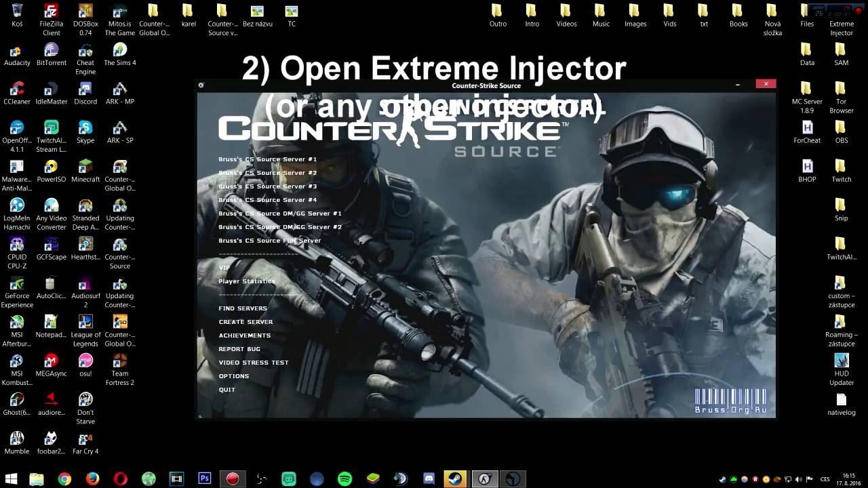The width and height of the screenshot is (868, 488).
Task: Open the nativelog file
Action: click(x=842, y=403)
